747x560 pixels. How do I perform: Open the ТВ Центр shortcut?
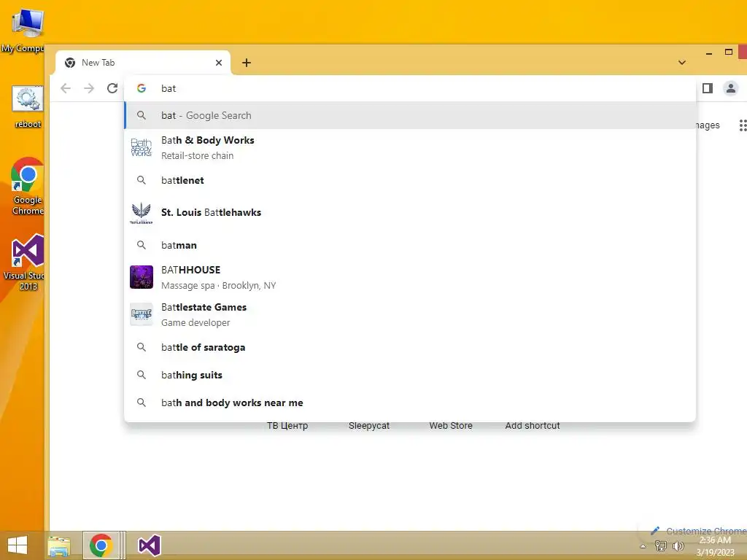point(287,426)
